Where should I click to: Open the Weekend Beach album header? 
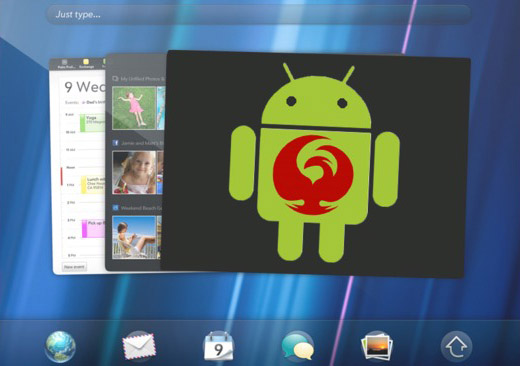pyautogui.click(x=137, y=208)
